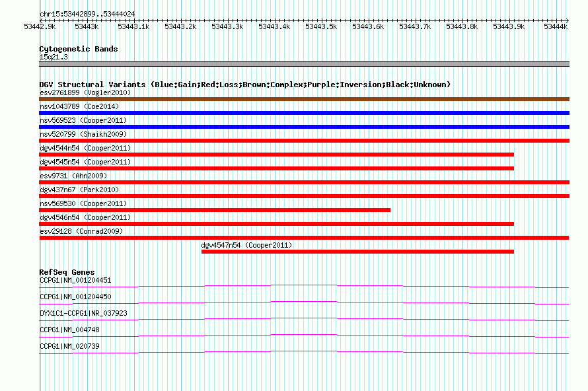Image resolution: width=588 pixels, height=391 pixels.
Task: Open the dgv4546n54 (Cooper2011) label
Action: (85, 217)
